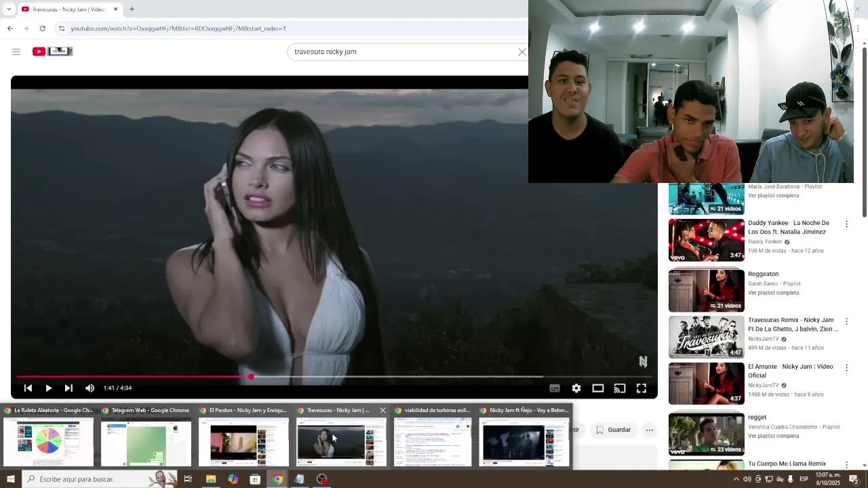Click the 1:41 / 4:34 time display
The width and height of the screenshot is (868, 488).
[x=117, y=388]
